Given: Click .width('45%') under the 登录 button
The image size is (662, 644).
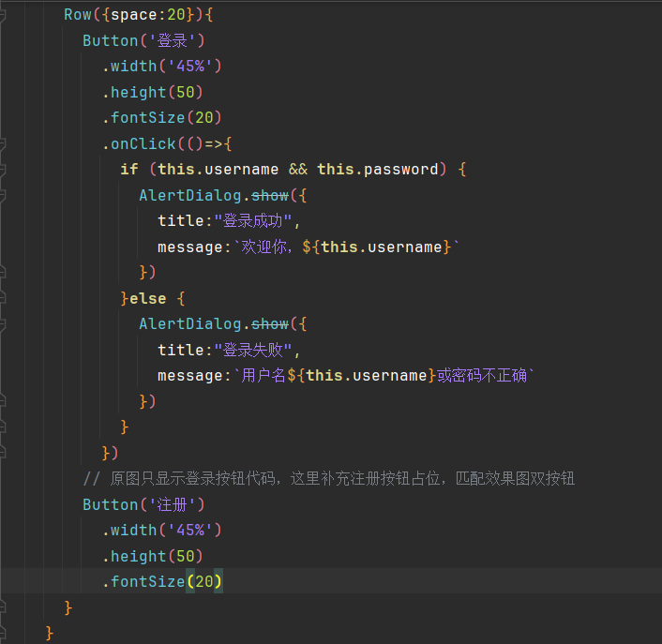Looking at the screenshot, I should point(161,67).
